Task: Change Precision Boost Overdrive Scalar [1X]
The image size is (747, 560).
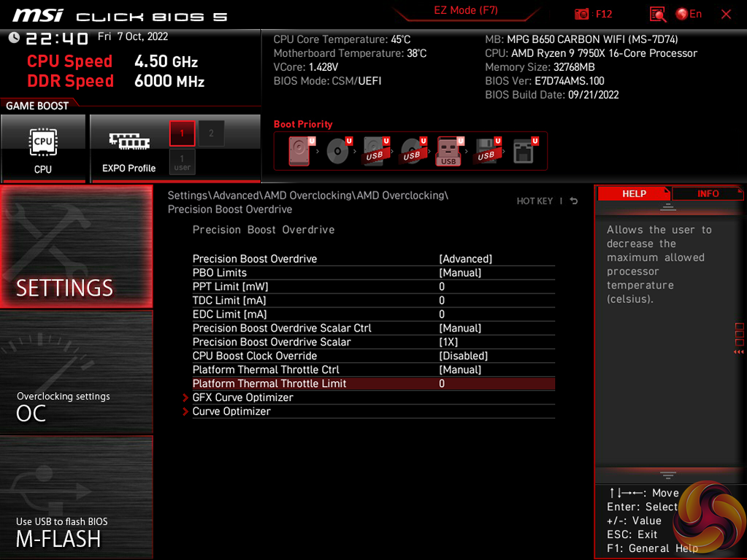Action: click(x=374, y=342)
